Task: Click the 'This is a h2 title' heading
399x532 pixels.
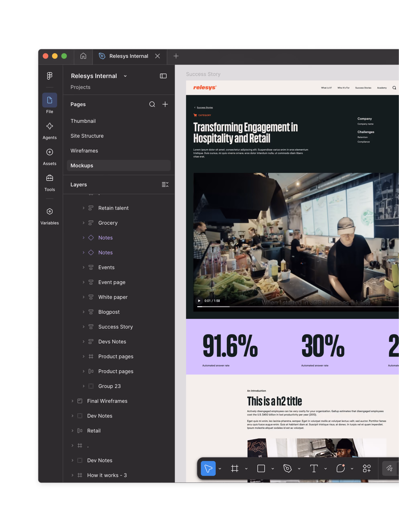Action: pos(274,401)
